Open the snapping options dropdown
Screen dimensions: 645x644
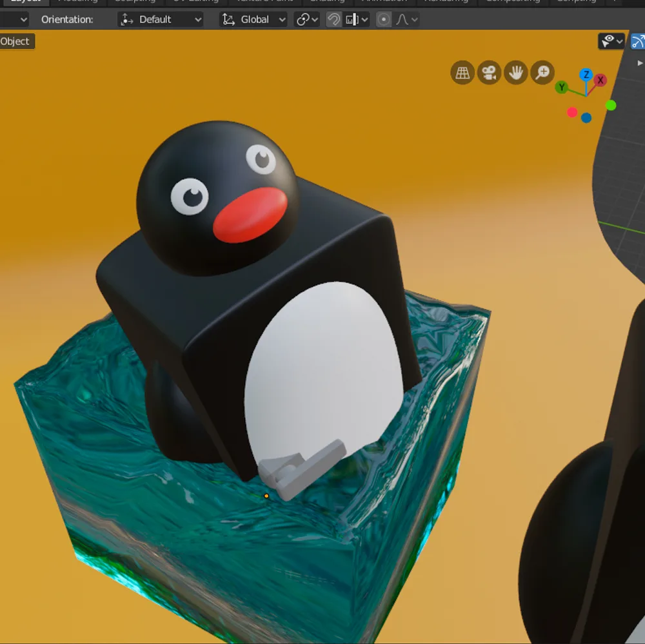tap(356, 19)
